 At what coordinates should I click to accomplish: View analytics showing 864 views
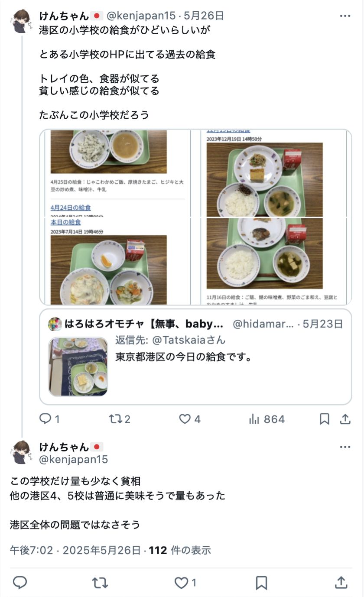click(x=266, y=419)
